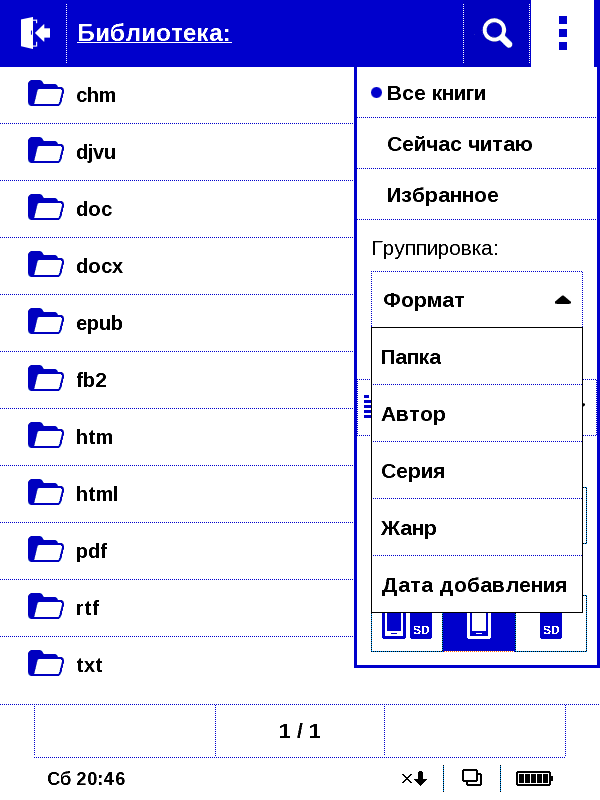Choose 'Автор' grouping option

click(477, 414)
